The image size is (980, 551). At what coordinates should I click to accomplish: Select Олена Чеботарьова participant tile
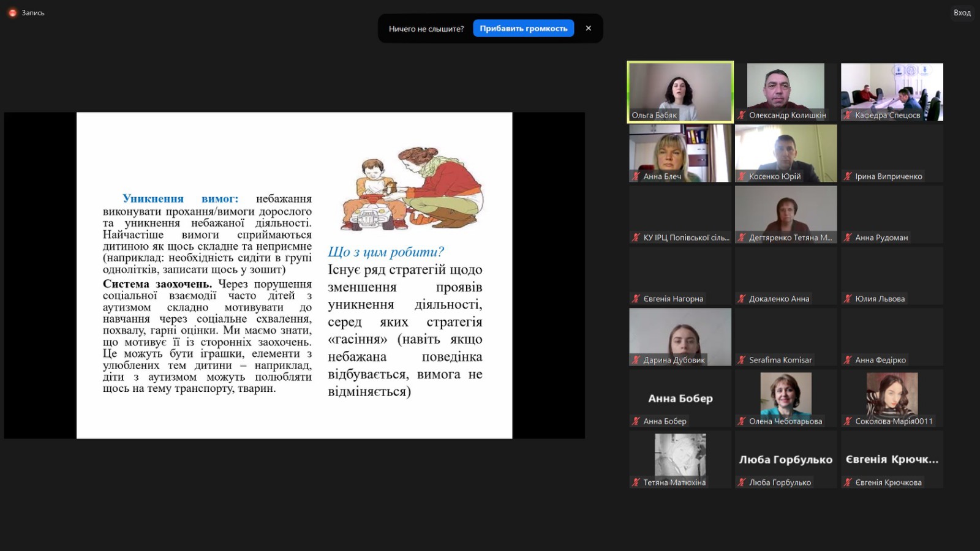click(x=786, y=395)
